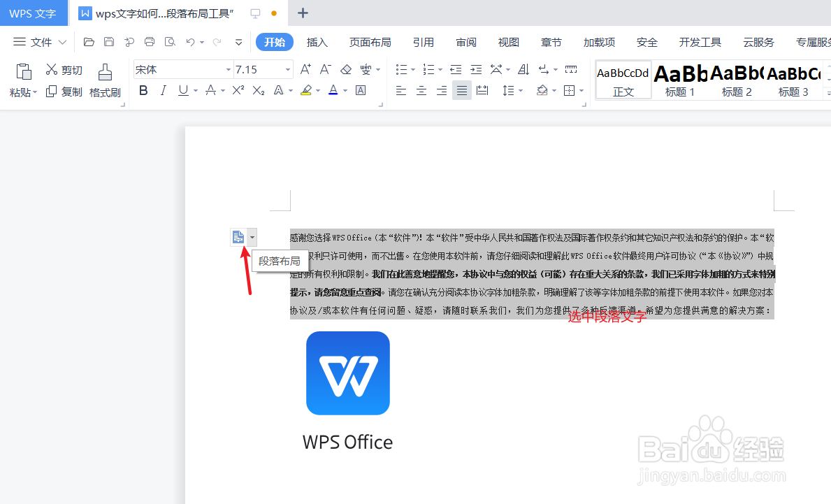Image resolution: width=831 pixels, height=504 pixels.
Task: Click the clear formatting eraser icon
Action: 346,69
